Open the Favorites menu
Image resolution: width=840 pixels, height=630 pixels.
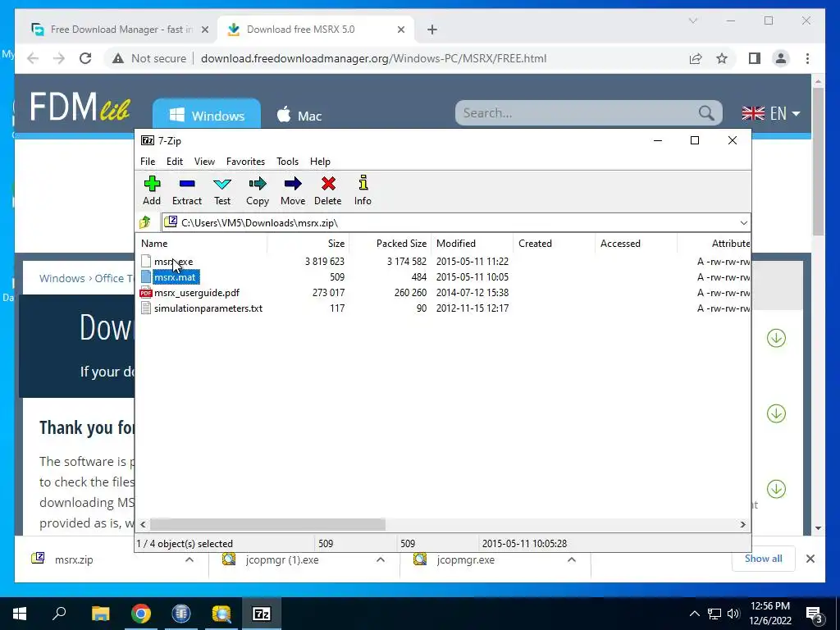pos(245,162)
